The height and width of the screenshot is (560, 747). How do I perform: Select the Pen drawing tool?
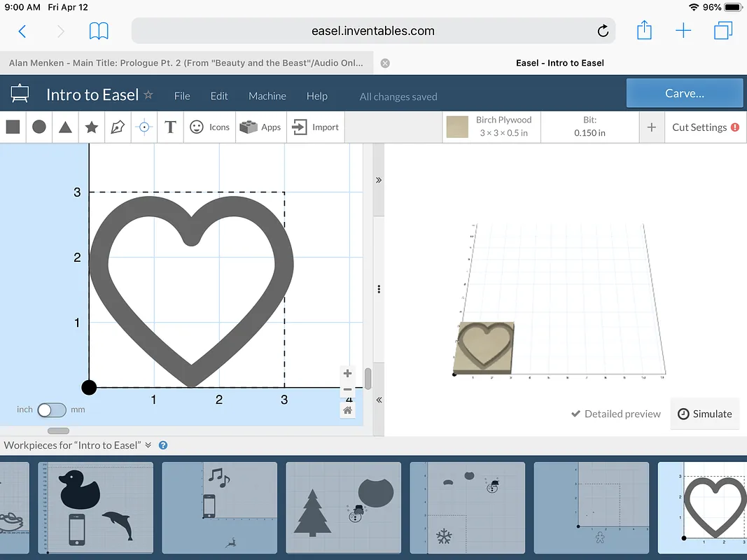click(x=118, y=127)
